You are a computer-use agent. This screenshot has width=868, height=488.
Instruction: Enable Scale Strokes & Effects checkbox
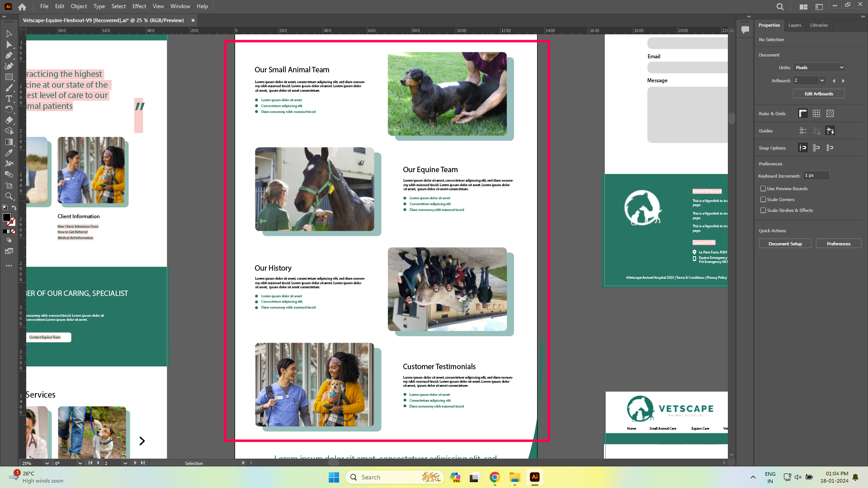(763, 211)
